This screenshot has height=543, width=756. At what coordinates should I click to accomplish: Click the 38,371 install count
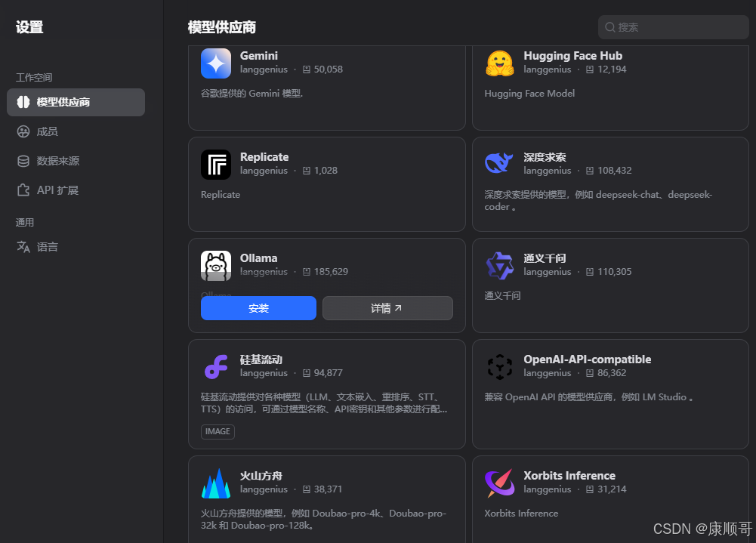328,489
